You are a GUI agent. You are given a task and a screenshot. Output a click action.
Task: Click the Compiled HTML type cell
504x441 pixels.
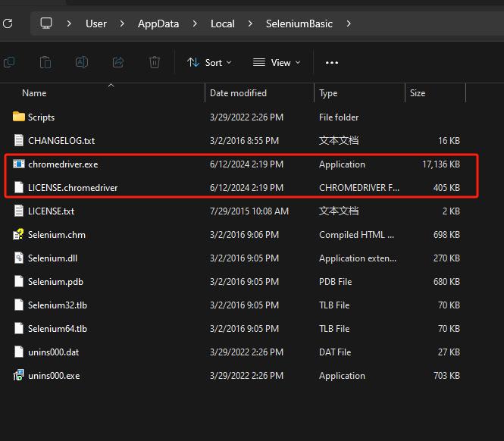click(x=356, y=235)
